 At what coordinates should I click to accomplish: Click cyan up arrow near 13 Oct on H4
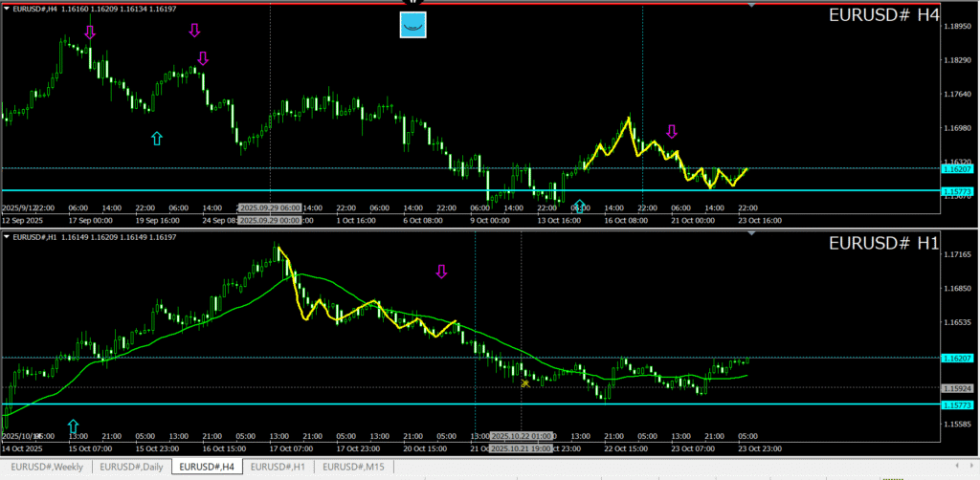coord(580,206)
